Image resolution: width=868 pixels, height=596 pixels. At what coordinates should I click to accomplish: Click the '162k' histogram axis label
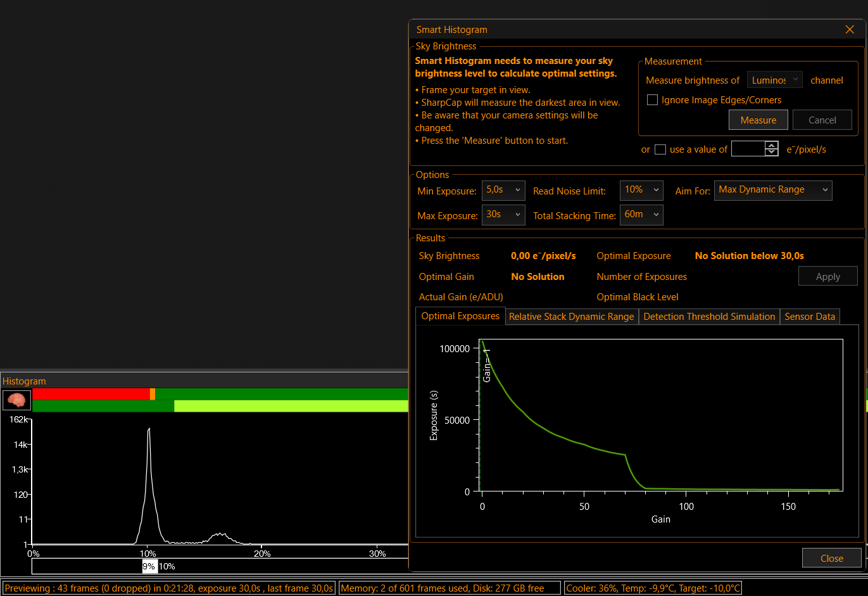pyautogui.click(x=18, y=419)
